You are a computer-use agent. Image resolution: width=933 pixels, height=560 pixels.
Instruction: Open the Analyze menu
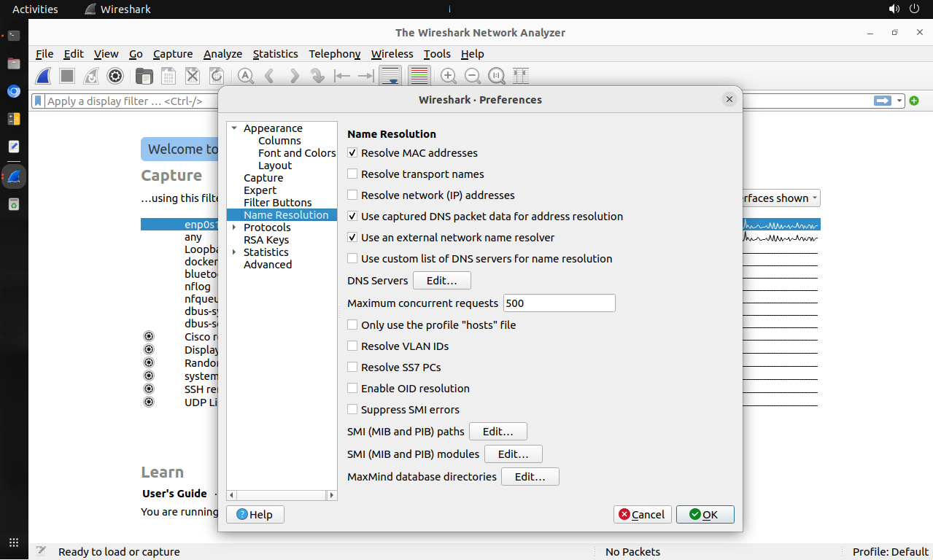pos(222,54)
